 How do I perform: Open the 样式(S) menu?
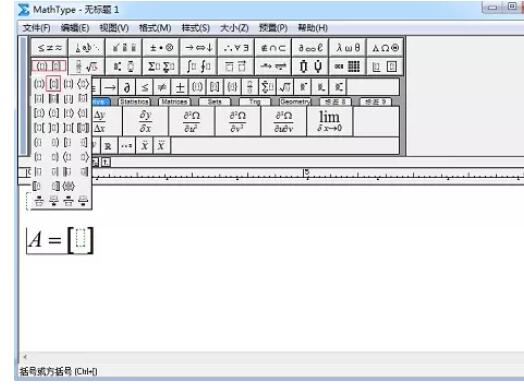click(195, 28)
